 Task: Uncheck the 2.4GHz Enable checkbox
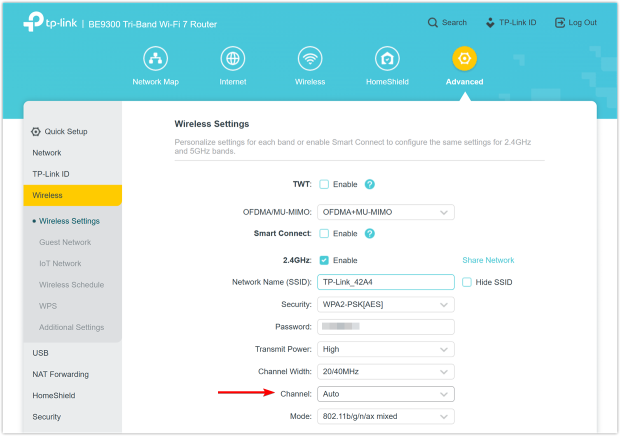(324, 260)
